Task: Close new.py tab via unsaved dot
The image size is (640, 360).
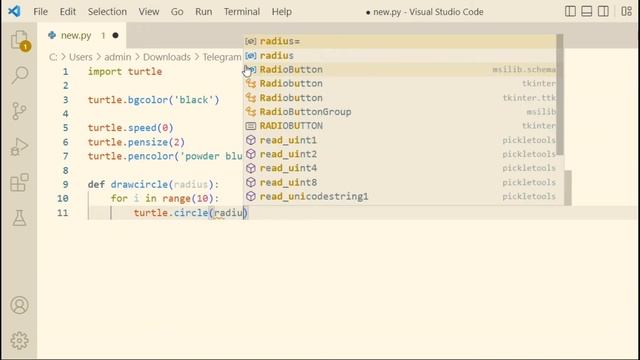Action: point(116,36)
